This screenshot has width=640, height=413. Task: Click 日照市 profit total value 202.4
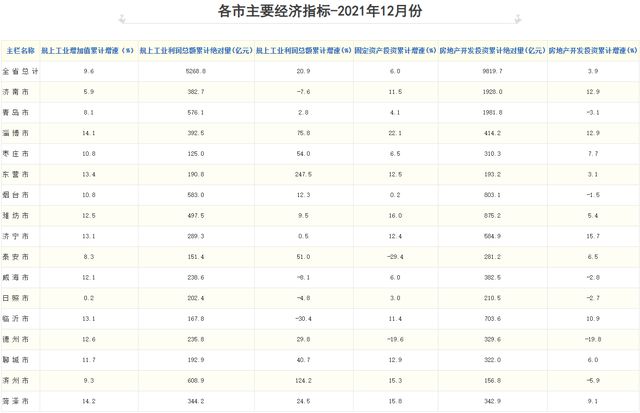pos(196,298)
